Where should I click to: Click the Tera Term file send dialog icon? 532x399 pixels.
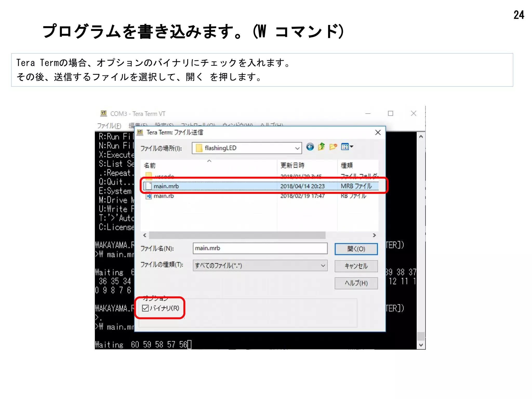pos(140,132)
